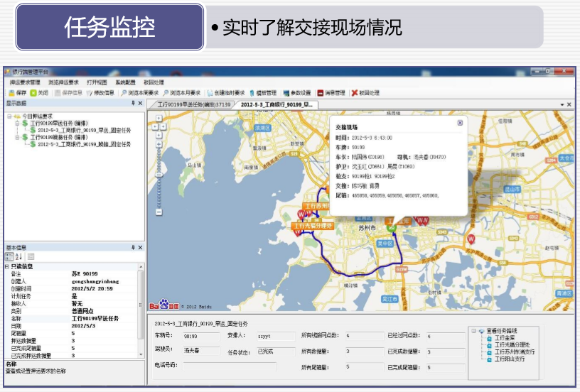Viewport: 580px width, 392px height.
Task: Open the 驳回处理 menu in menu bar
Action: tap(154, 82)
